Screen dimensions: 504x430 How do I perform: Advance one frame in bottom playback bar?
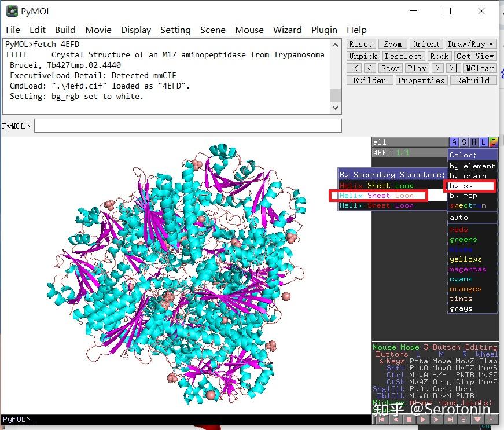(436, 420)
